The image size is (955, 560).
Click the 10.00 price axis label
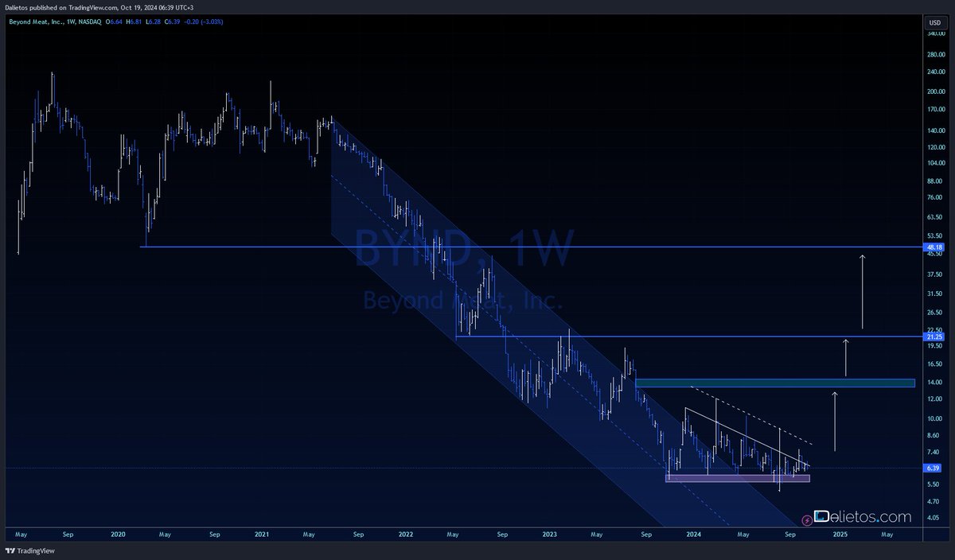pyautogui.click(x=935, y=418)
